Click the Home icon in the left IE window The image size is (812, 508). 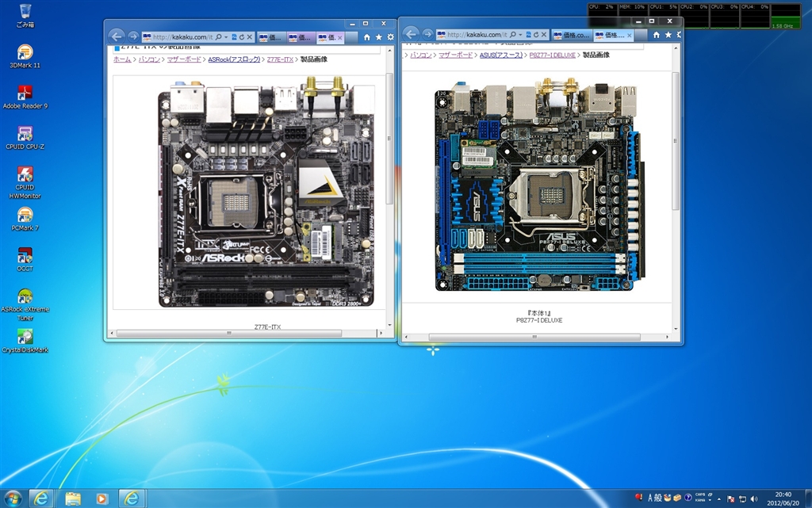pos(366,37)
